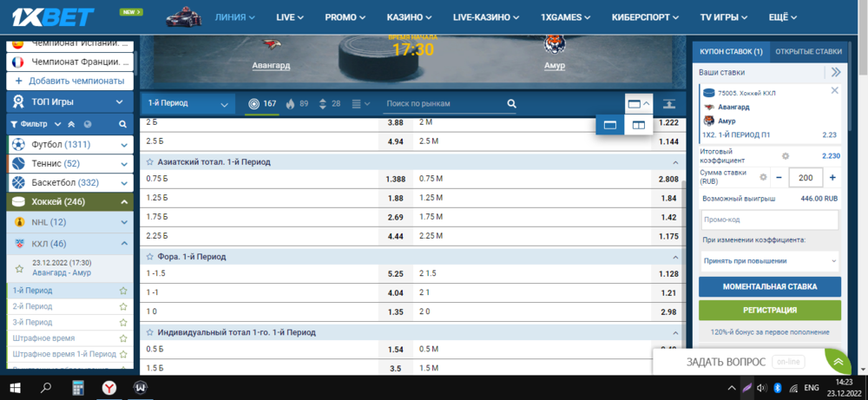
Task: Open Windows Start menu
Action: point(14,388)
